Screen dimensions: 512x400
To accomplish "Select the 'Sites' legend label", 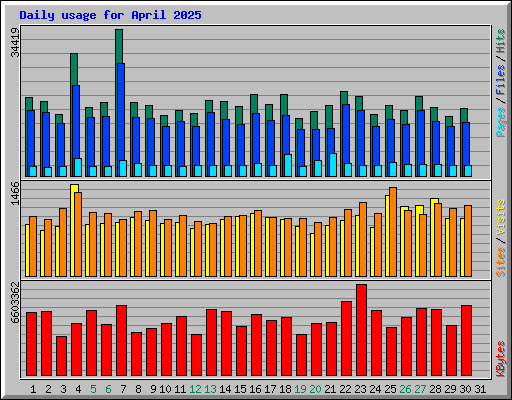I will tap(501, 262).
